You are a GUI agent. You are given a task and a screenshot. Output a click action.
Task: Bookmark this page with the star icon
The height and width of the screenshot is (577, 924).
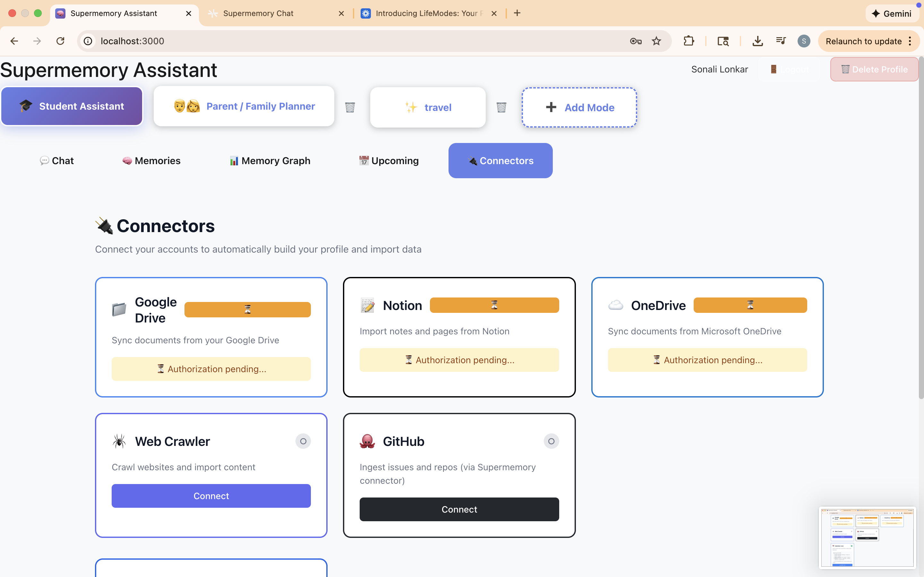point(656,41)
